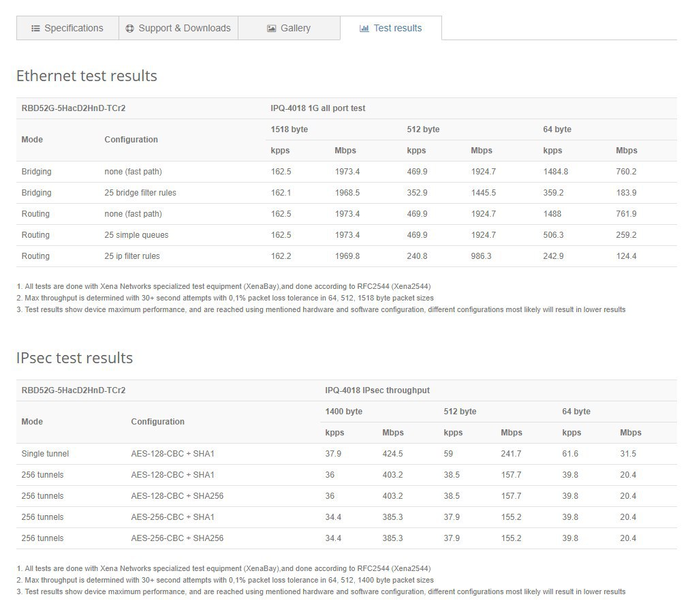This screenshot has height=616, width=690.
Task: Click IPsec table 'Mode' header
Action: [x=32, y=422]
